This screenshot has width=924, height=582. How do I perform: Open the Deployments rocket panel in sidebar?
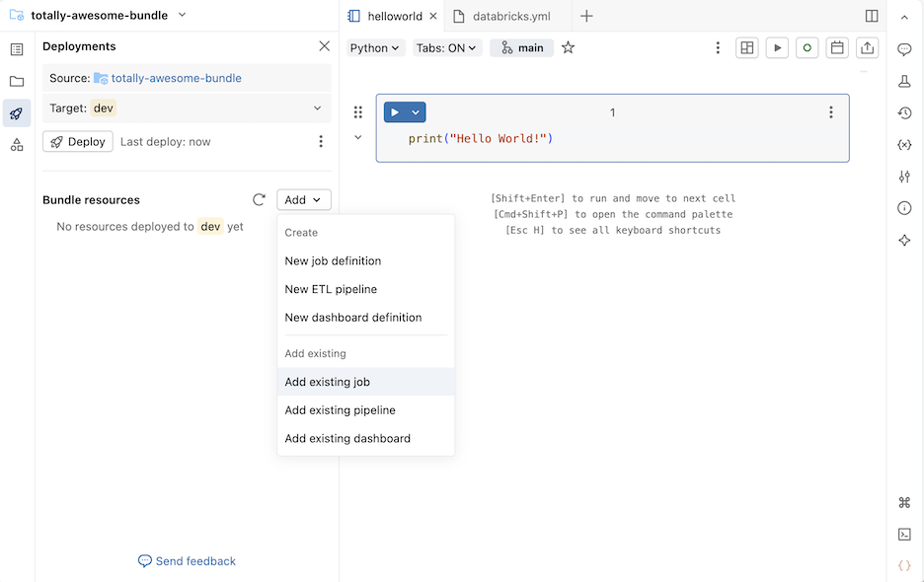coord(16,113)
